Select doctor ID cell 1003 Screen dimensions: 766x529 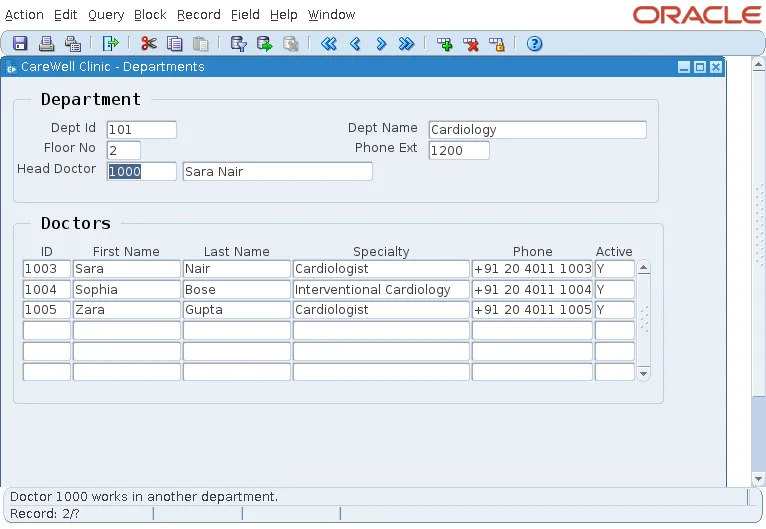(47, 269)
